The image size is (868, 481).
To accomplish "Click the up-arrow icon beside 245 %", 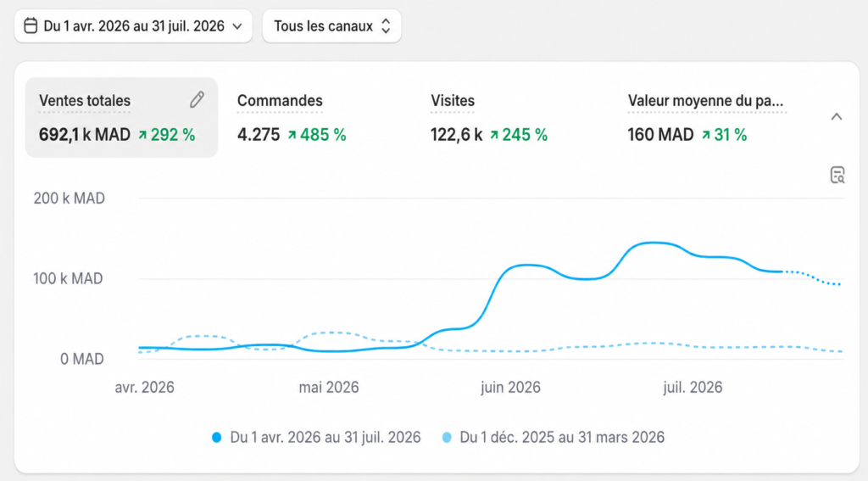I will (494, 135).
